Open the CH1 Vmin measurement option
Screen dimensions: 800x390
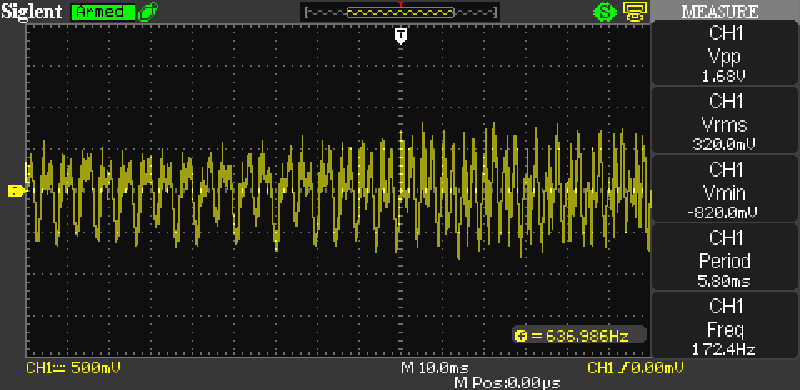click(726, 189)
